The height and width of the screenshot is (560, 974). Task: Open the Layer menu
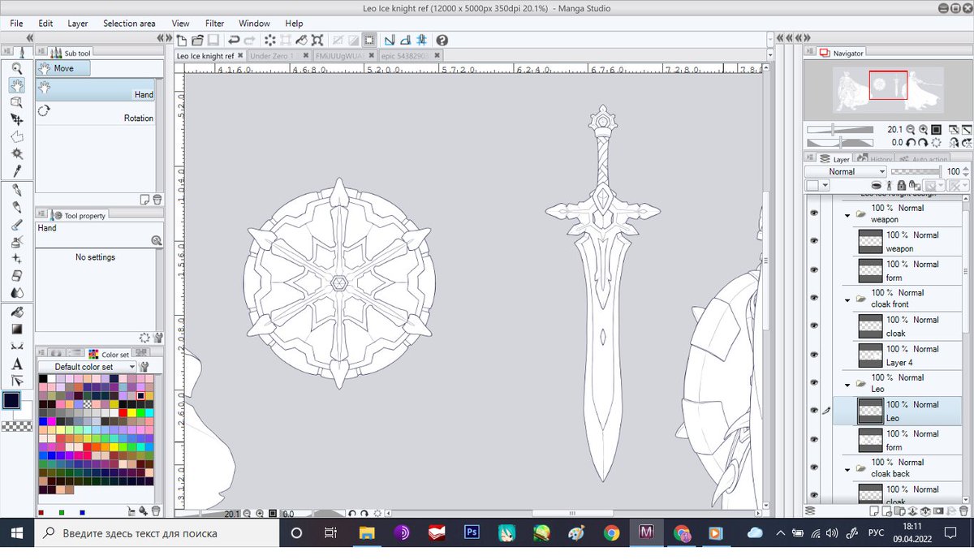coord(78,24)
